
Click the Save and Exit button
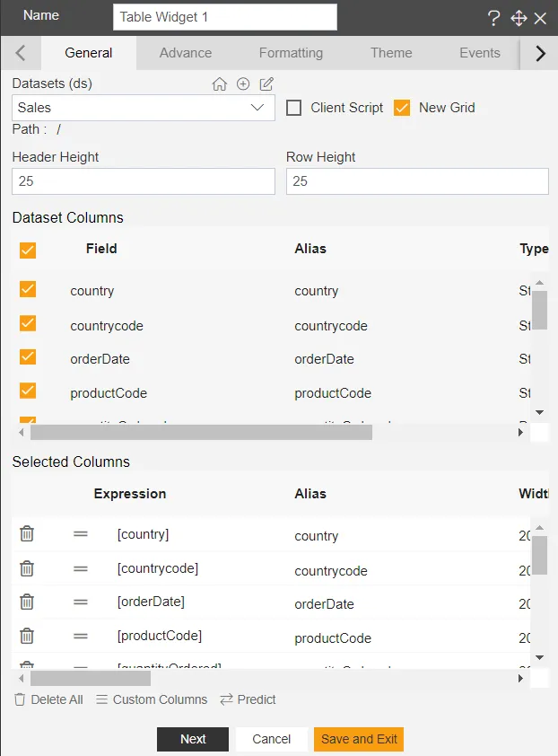[359, 739]
